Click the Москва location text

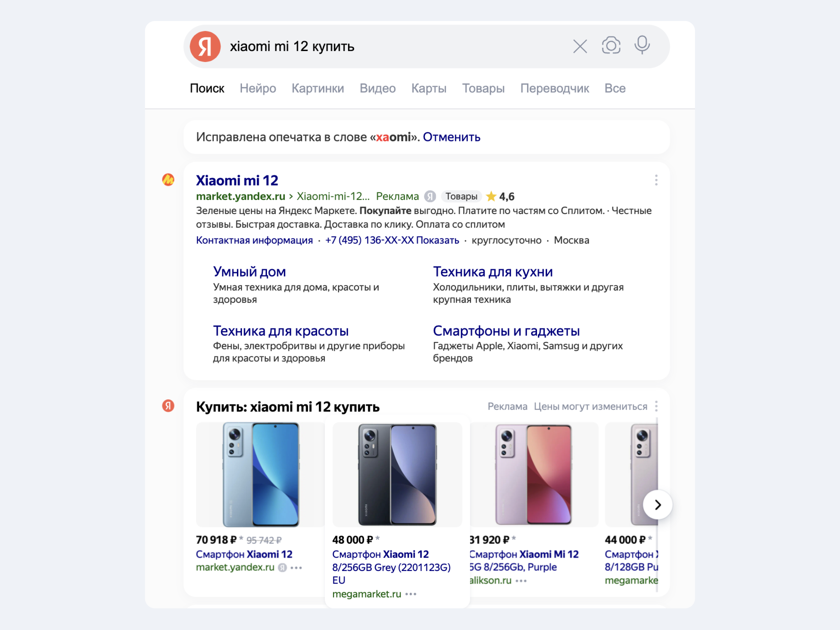tap(571, 240)
